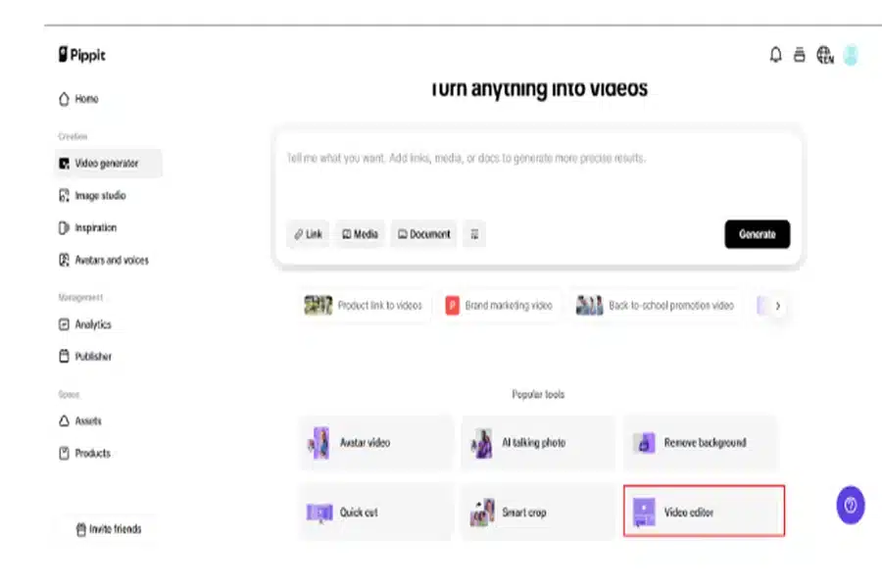Screen dimensions: 882x588
Task: Click the Products icon
Action: tap(64, 454)
